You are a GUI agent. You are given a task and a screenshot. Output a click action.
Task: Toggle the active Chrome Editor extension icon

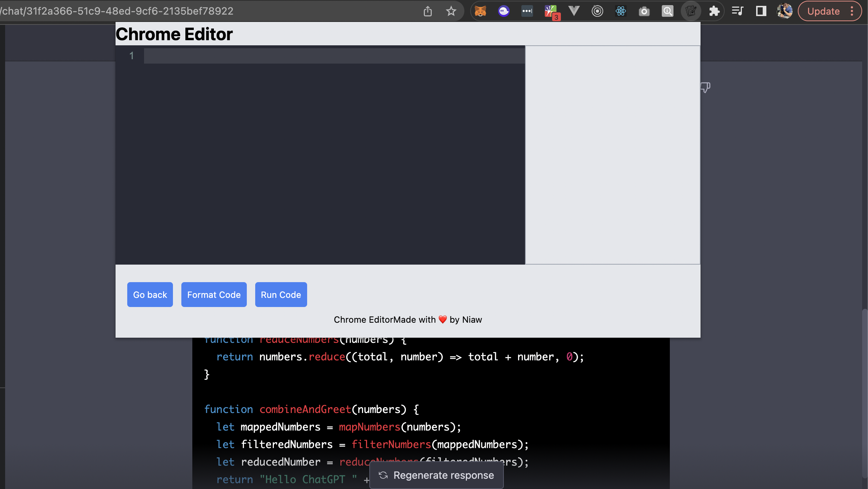pyautogui.click(x=691, y=11)
